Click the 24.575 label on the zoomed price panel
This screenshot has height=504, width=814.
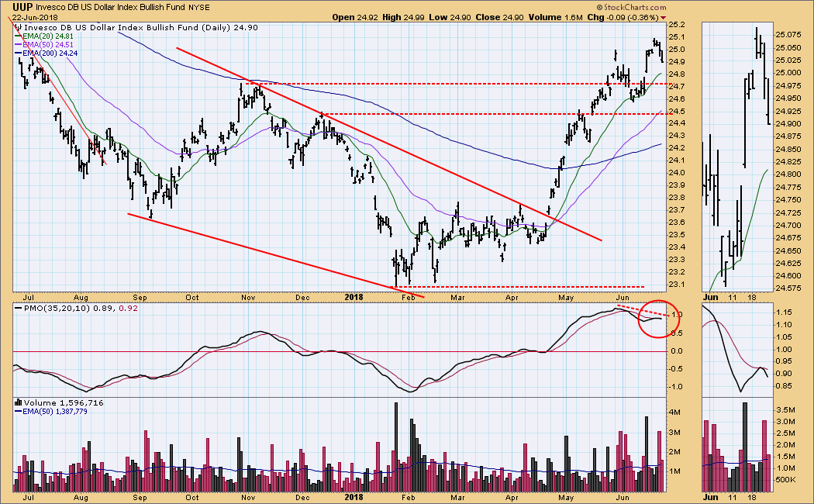788,288
